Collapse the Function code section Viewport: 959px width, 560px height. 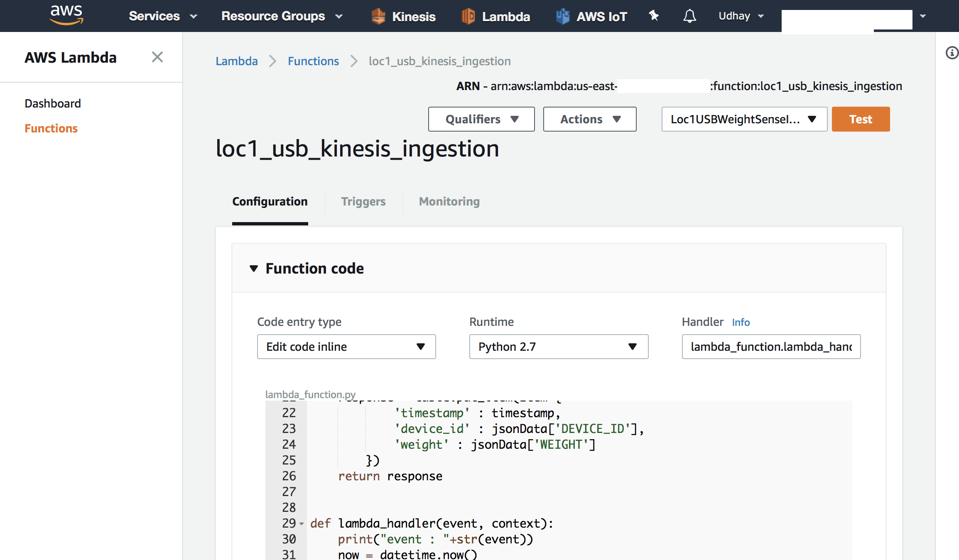[x=254, y=269]
